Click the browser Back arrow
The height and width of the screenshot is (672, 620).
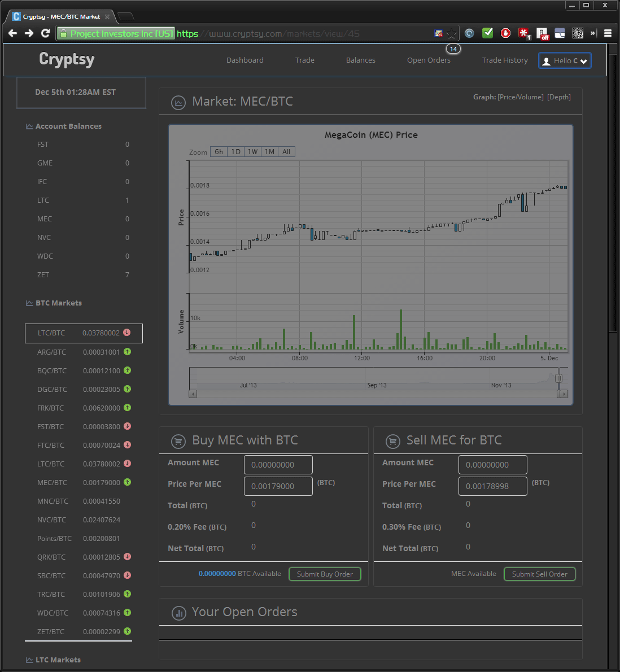12,33
